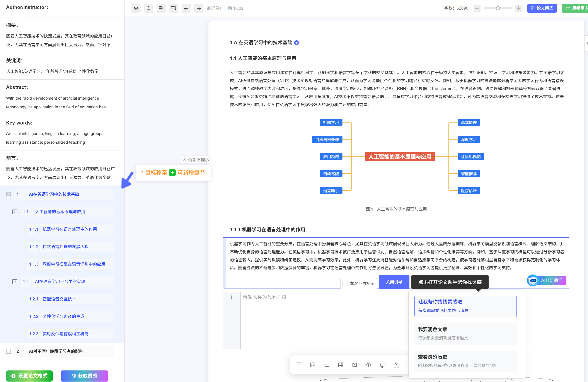The image size is (588, 382).
Task: Click the 设置论文格式 button
Action: click(x=29, y=376)
